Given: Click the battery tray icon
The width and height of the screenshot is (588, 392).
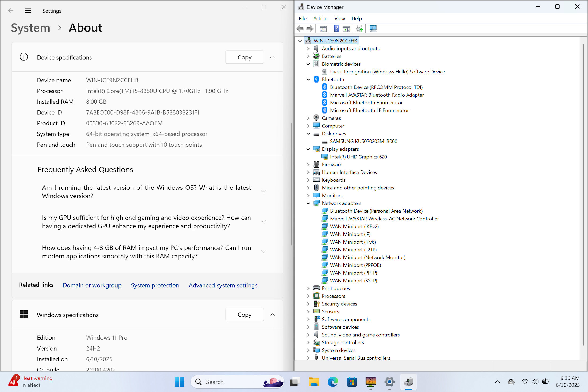Looking at the screenshot, I should coord(545,382).
